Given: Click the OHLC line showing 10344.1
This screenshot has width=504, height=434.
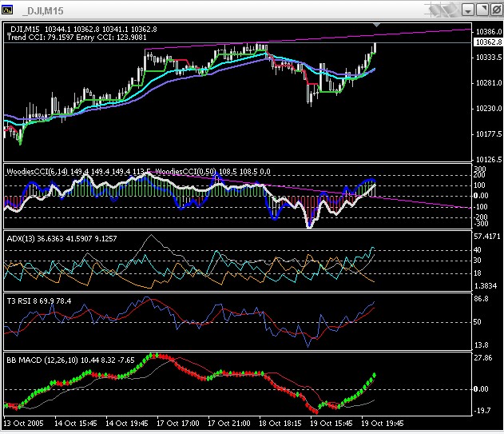Looking at the screenshot, I should pyautogui.click(x=82, y=30).
